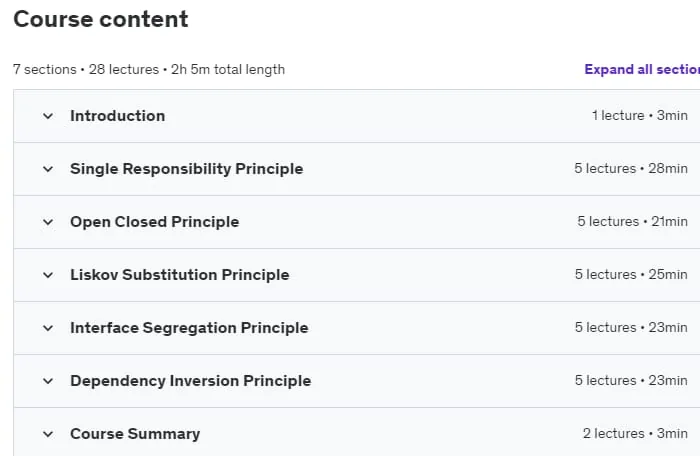Click chevron beside Open Closed Principle

pos(48,222)
